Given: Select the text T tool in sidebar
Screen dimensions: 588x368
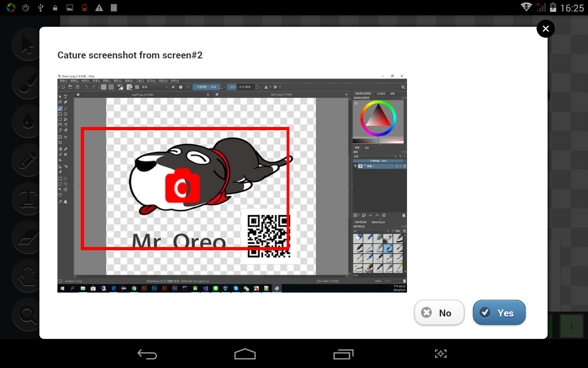Looking at the screenshot, I should pyautogui.click(x=28, y=199).
